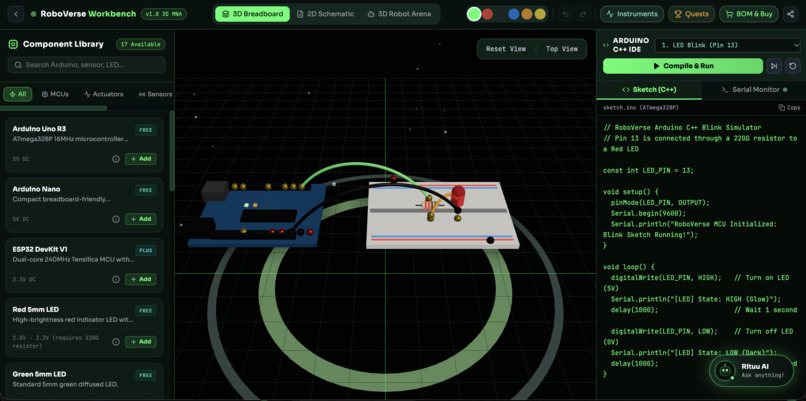Open the Sketch (C++) tab
806x401 pixels.
pos(649,89)
